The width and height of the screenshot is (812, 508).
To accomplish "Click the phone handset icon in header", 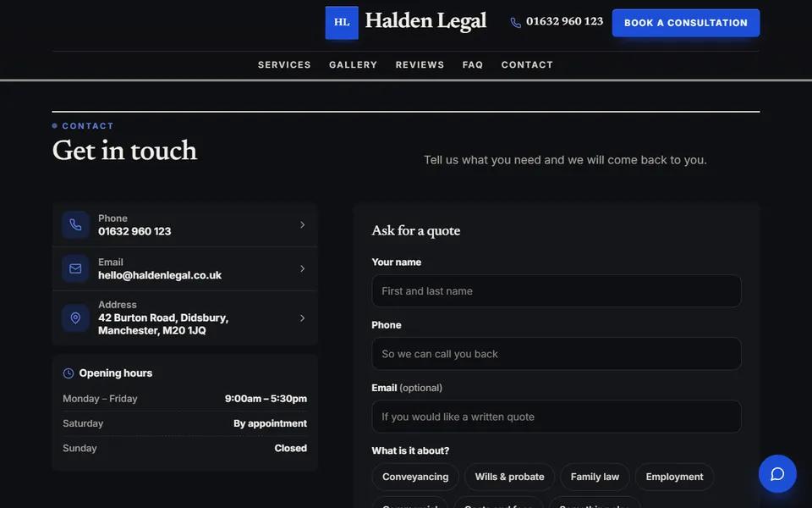I will 516,22.
